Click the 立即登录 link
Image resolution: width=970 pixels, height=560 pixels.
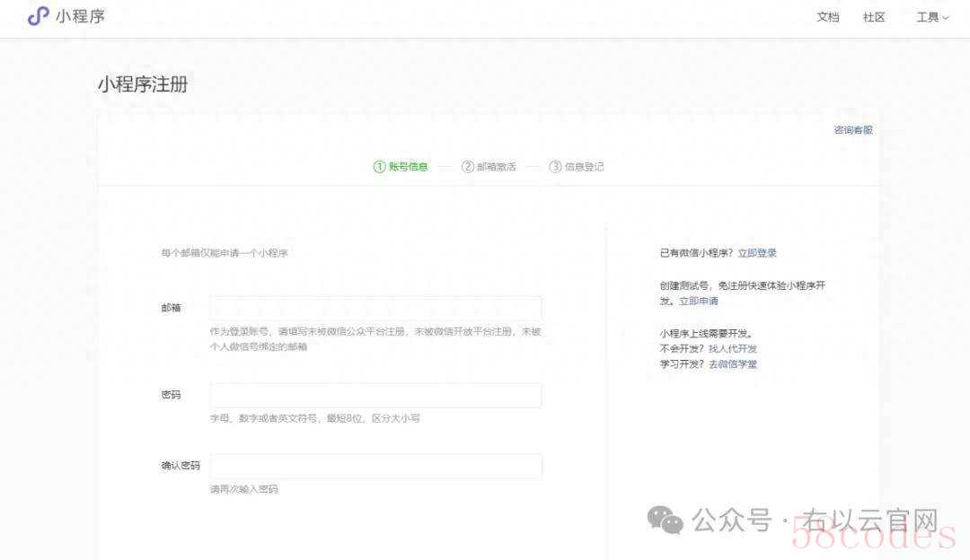(x=756, y=253)
